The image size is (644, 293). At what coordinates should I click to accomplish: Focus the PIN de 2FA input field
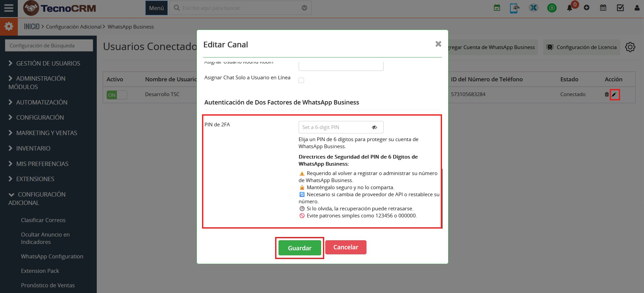click(x=334, y=127)
